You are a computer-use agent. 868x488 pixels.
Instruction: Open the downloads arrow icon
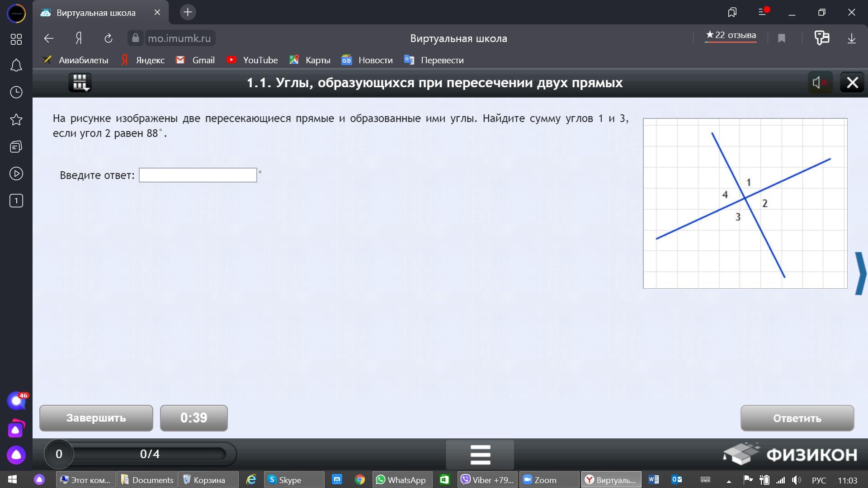(851, 38)
